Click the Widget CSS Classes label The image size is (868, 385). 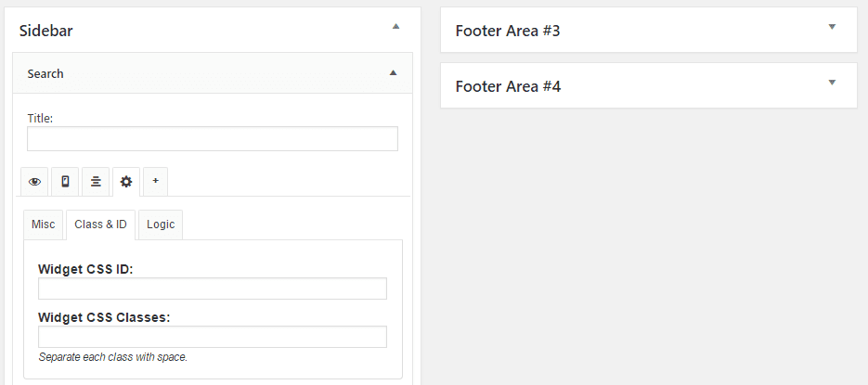pos(104,316)
